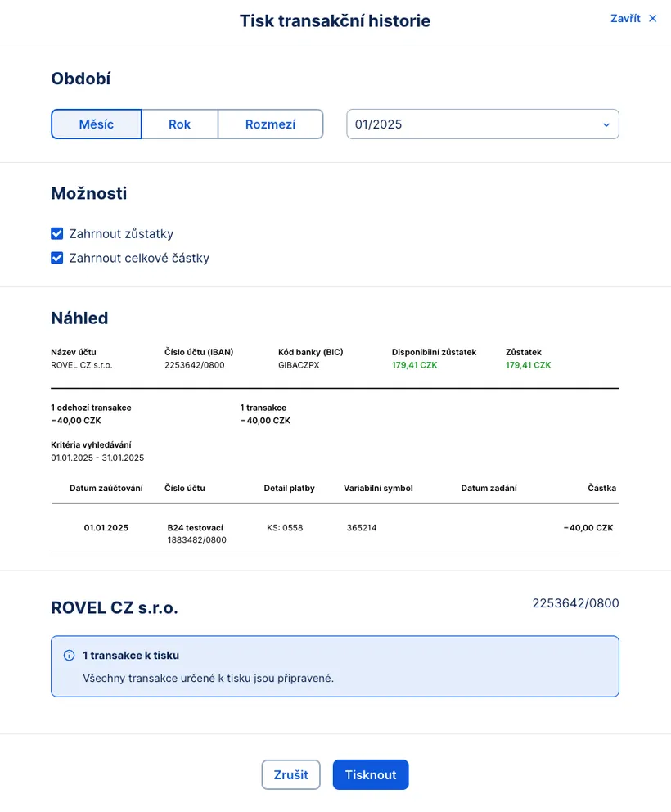Screen dimensions: 671x812
Task: Click the green disponibilní zůstatek amount
Action: point(415,365)
